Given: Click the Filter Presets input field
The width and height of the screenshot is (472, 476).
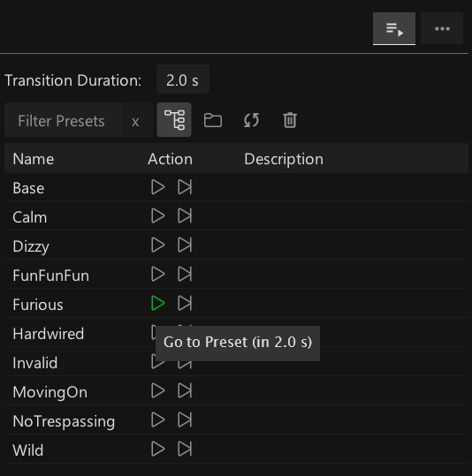Looking at the screenshot, I should point(64,120).
